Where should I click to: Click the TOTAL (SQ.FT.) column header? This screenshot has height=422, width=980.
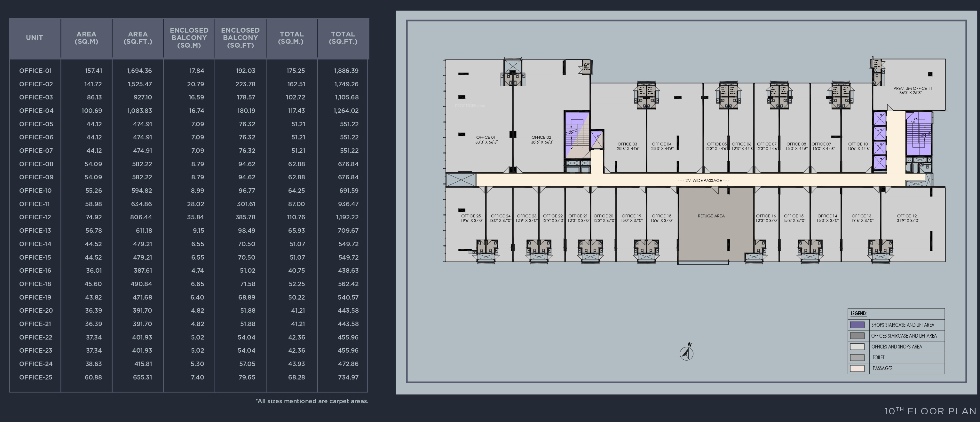tap(343, 38)
